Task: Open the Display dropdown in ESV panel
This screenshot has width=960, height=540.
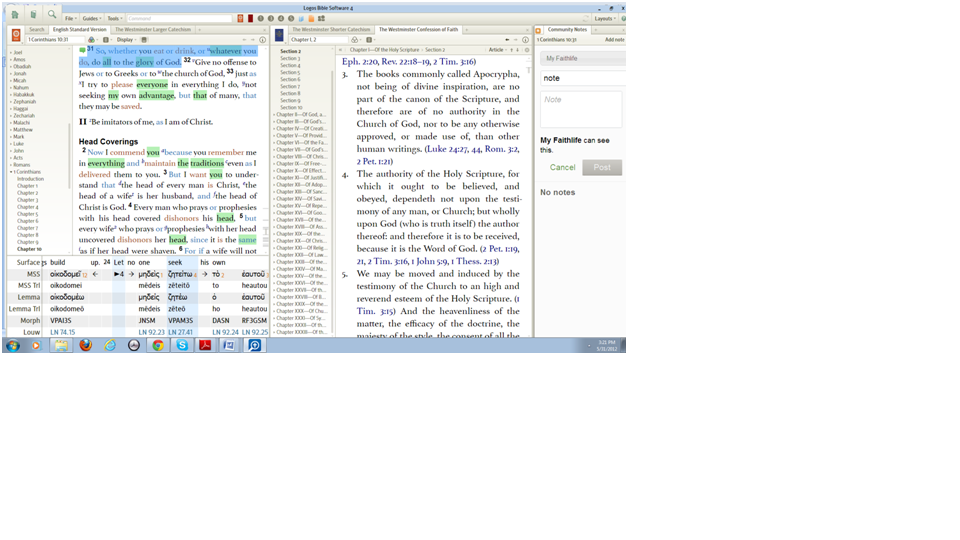Action: coord(126,40)
